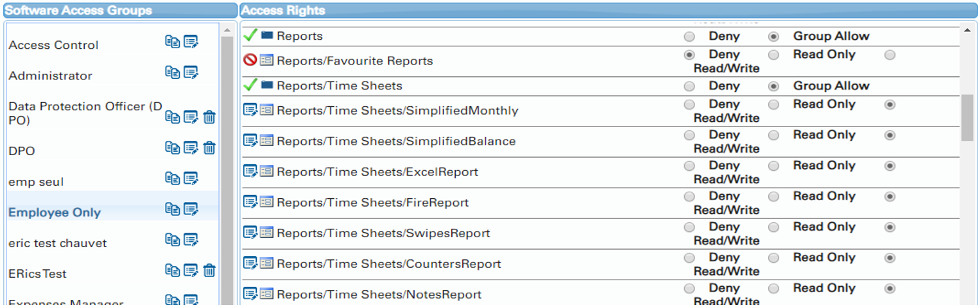
Task: Edit the Administrator access group
Action: click(190, 72)
